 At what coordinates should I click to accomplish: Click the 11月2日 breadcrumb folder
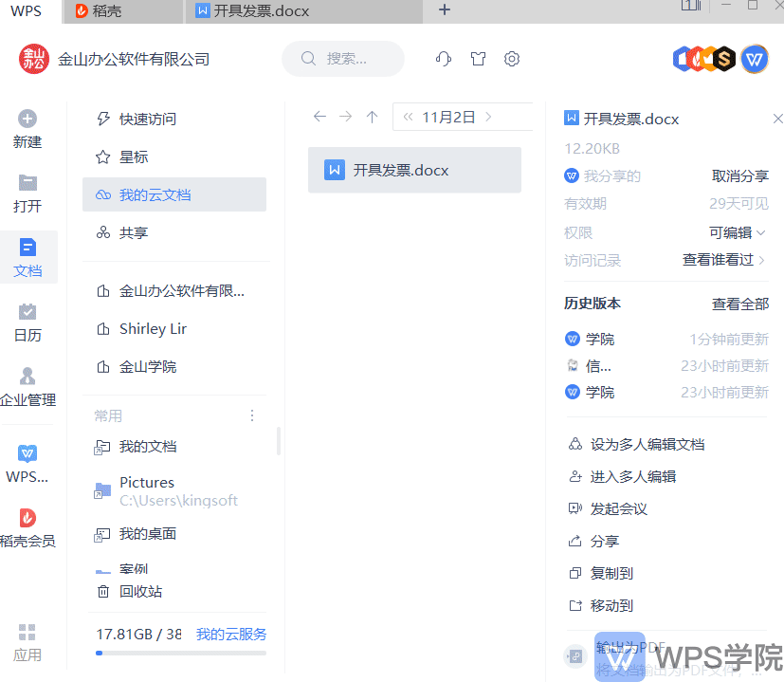[448, 117]
